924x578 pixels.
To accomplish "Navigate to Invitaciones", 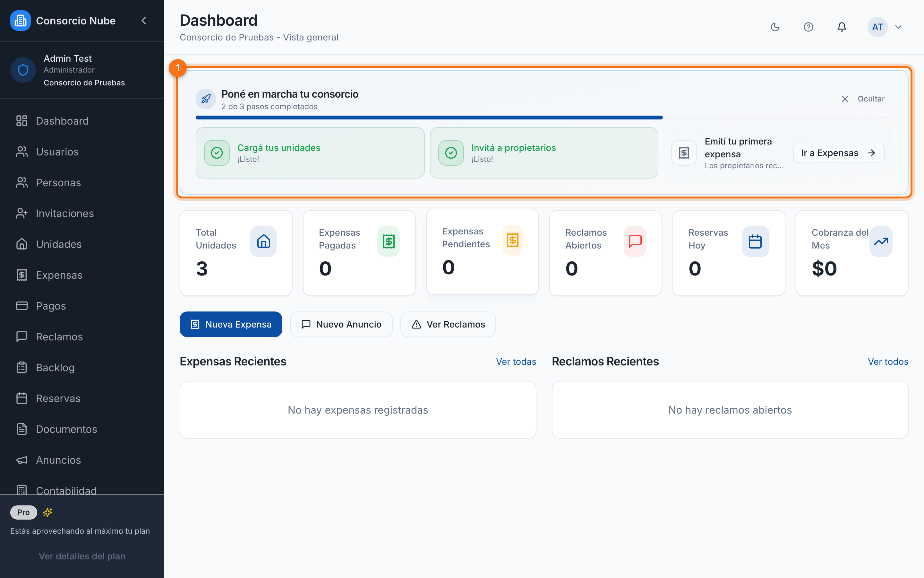I will tap(82, 213).
